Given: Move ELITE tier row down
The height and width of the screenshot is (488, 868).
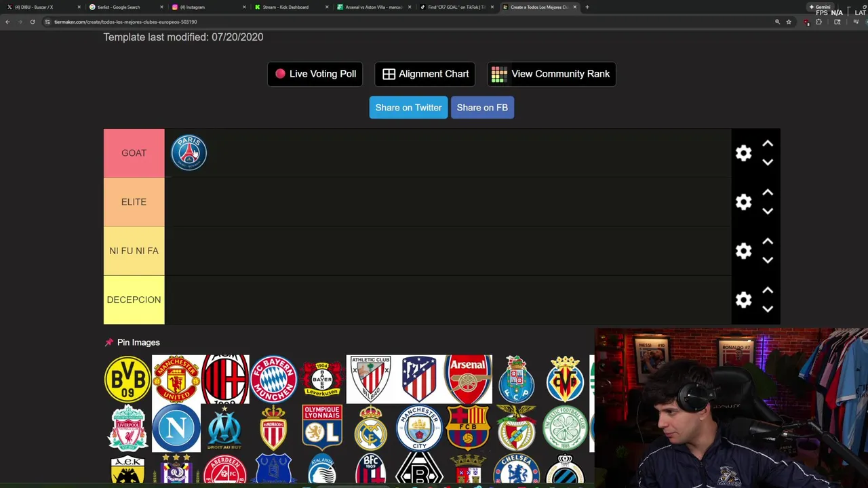Looking at the screenshot, I should click(768, 211).
